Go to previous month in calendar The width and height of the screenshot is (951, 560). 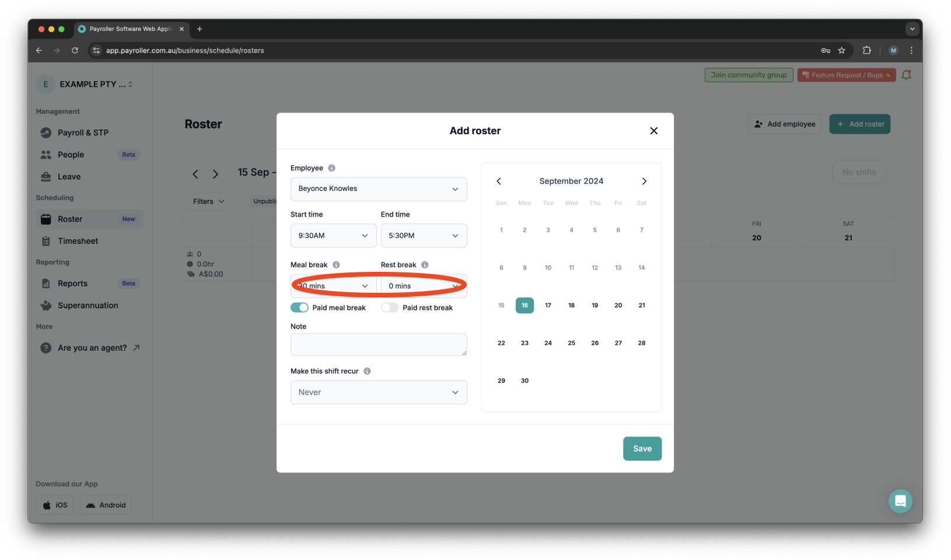pyautogui.click(x=499, y=181)
